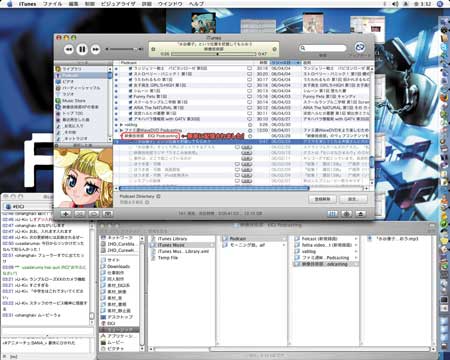Open Downloads in Finder sidebar
Viewport: 450px width, 360px height.
click(115, 266)
